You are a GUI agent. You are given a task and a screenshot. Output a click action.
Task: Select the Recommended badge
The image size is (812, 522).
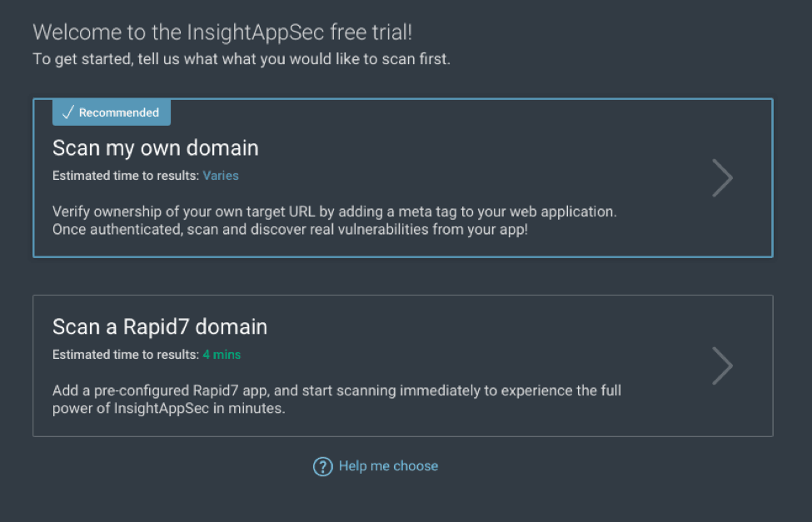pos(111,112)
